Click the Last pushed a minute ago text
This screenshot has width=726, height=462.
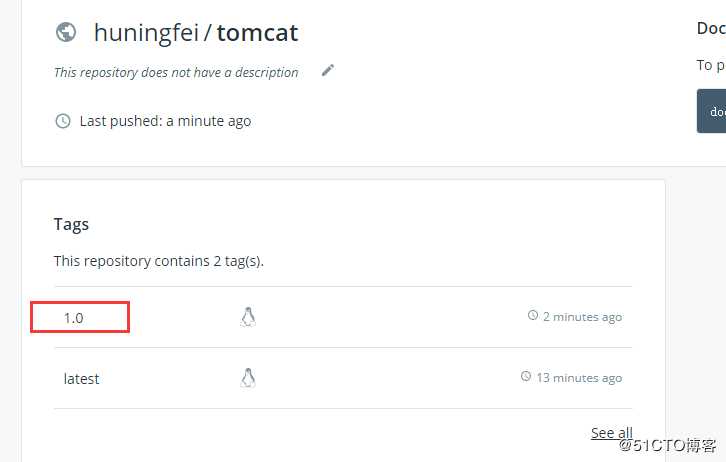point(165,121)
